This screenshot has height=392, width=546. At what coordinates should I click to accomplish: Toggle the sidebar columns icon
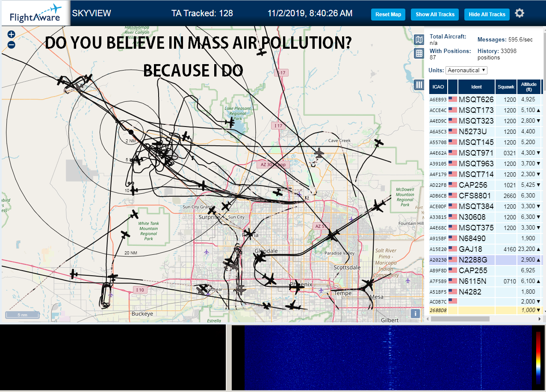pos(419,85)
